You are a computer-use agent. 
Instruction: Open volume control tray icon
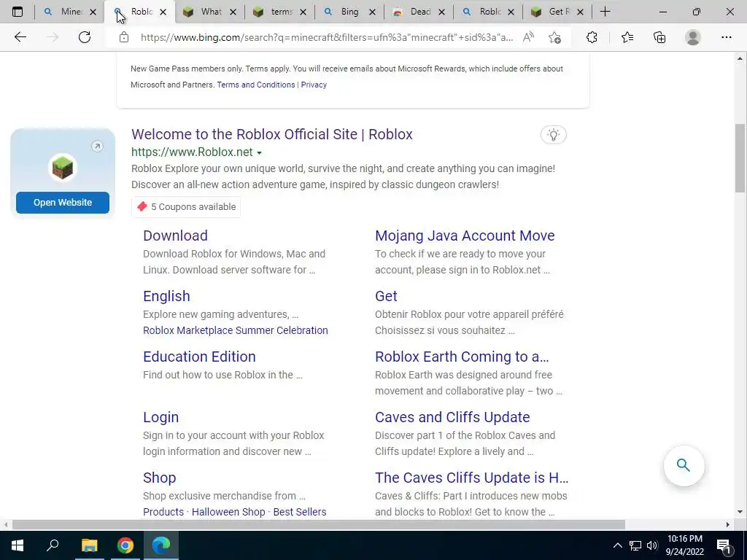[652, 545]
